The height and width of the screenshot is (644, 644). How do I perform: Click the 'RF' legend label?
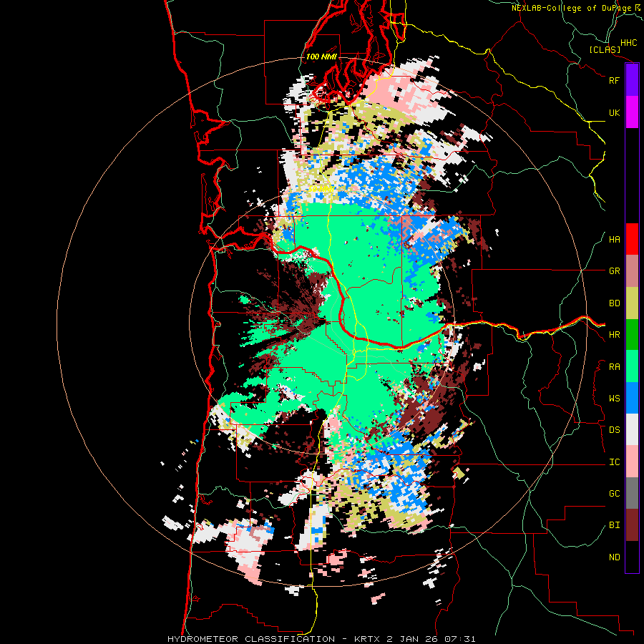click(x=614, y=80)
